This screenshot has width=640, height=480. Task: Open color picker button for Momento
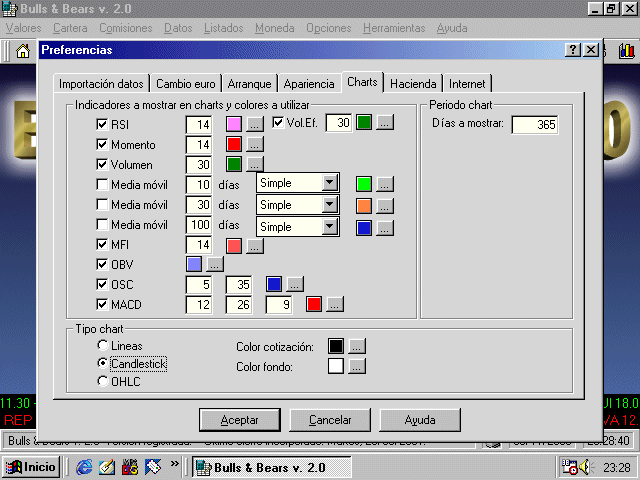tap(254, 144)
